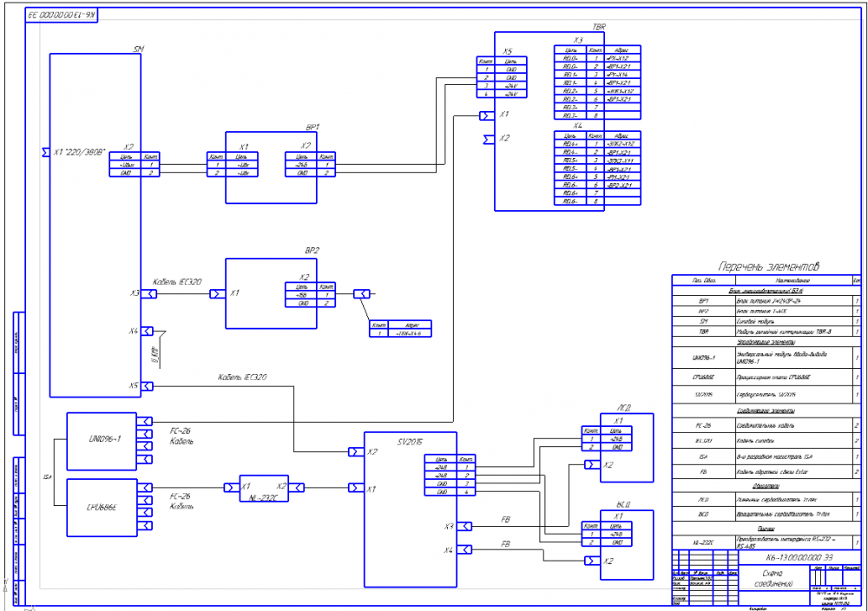Viewport: 868px width, 611px height.
Task: Select the UNIO96-1 module block
Action: click(x=102, y=441)
